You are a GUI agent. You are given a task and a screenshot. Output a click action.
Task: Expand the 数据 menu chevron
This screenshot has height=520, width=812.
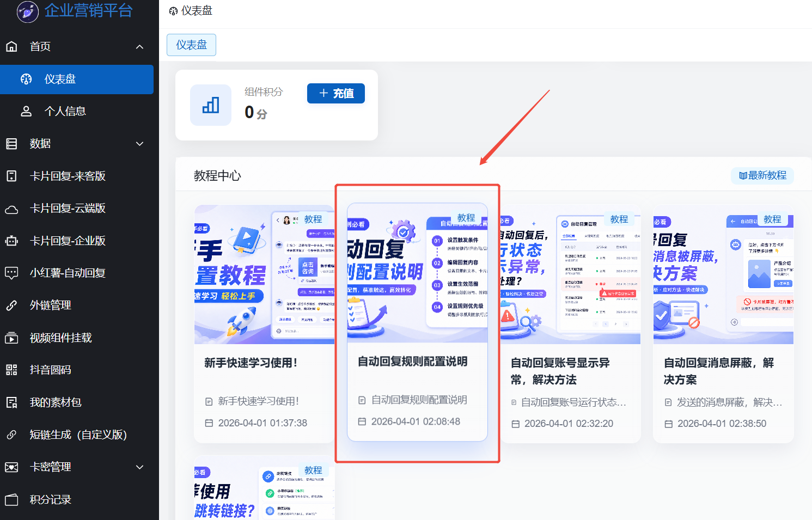pos(140,144)
